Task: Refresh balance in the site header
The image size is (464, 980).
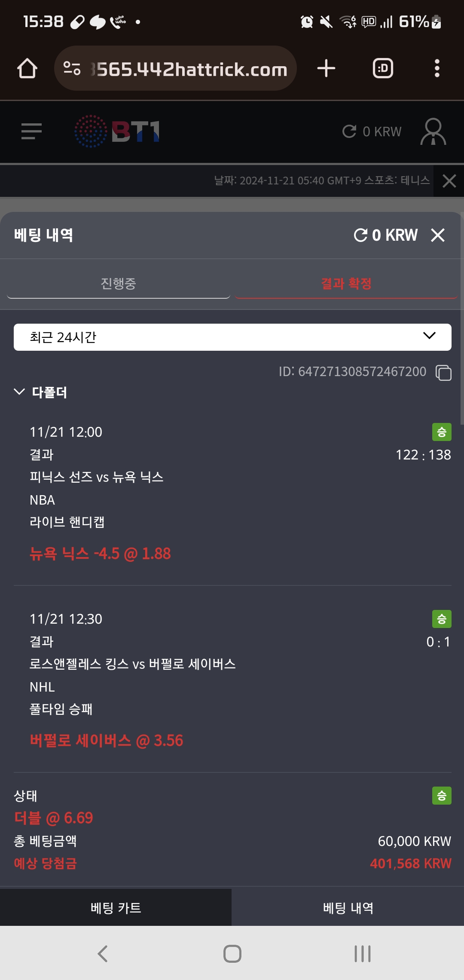Action: pyautogui.click(x=349, y=132)
